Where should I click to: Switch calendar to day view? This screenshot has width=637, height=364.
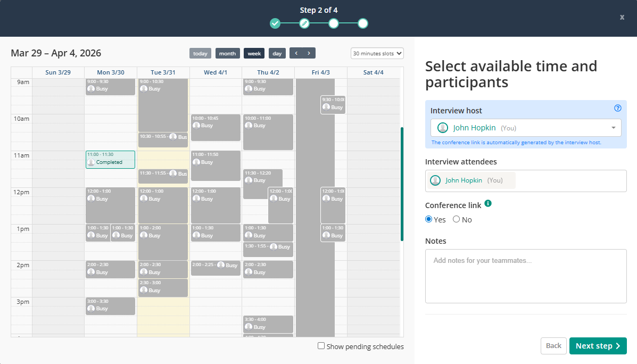point(277,53)
